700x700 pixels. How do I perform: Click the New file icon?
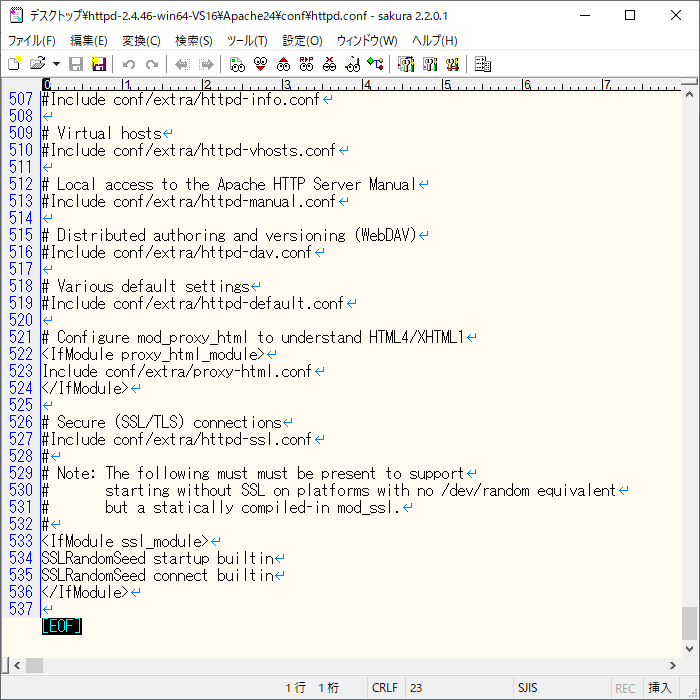14,64
